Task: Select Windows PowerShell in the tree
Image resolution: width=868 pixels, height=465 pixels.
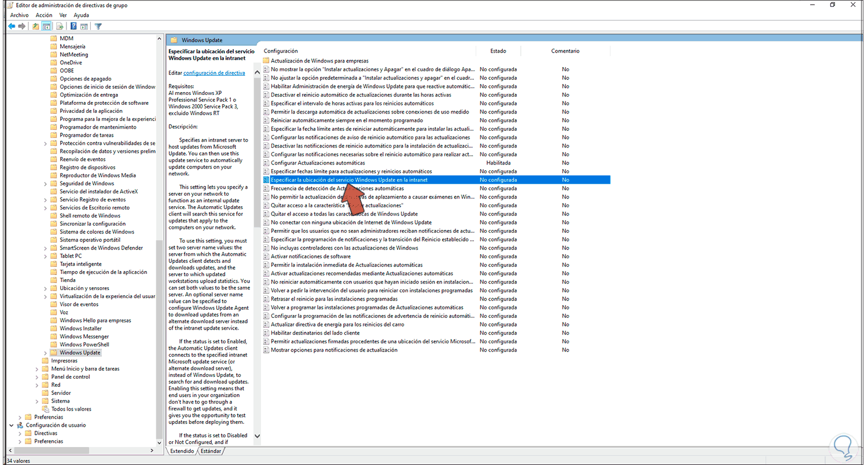Action: tap(84, 345)
